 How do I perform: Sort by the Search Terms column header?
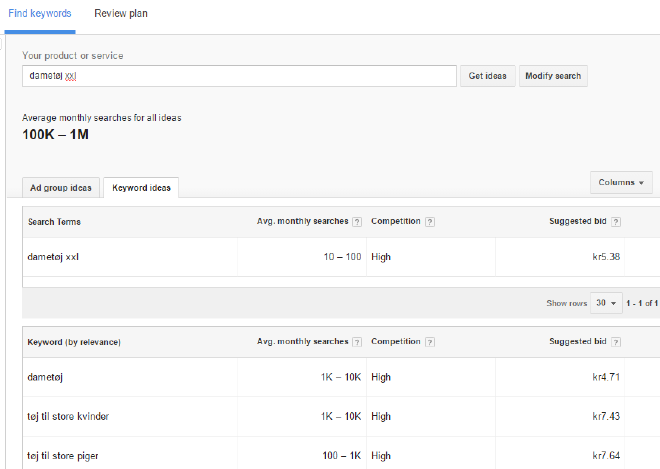pos(55,222)
